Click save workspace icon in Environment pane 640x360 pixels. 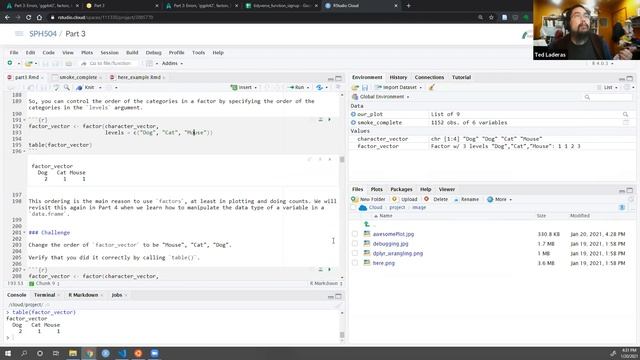pyautogui.click(x=365, y=87)
